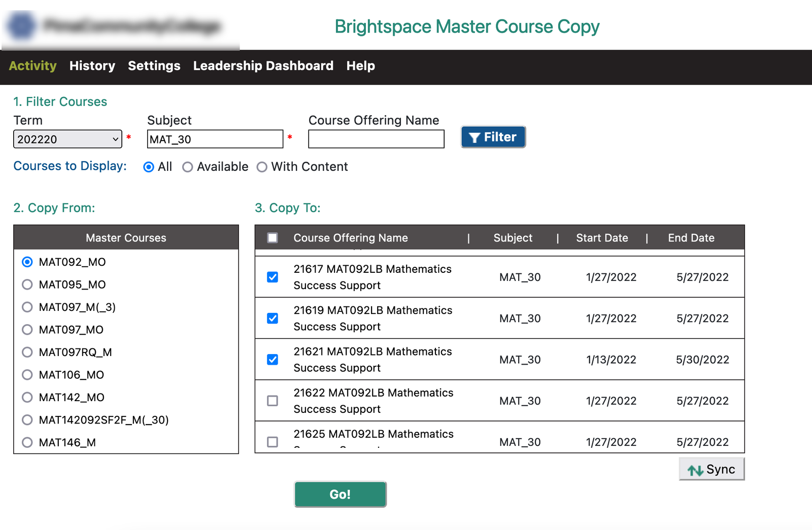Check the box for course 21622

(273, 401)
